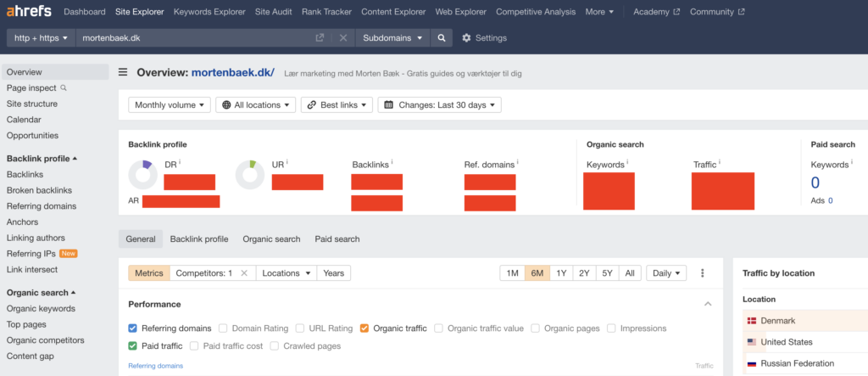
Task: Click Backlinks info icon
Action: (392, 162)
